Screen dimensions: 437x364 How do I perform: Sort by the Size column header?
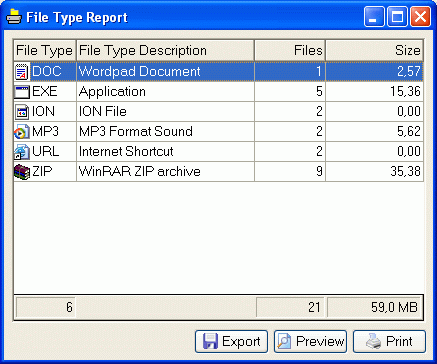click(374, 50)
